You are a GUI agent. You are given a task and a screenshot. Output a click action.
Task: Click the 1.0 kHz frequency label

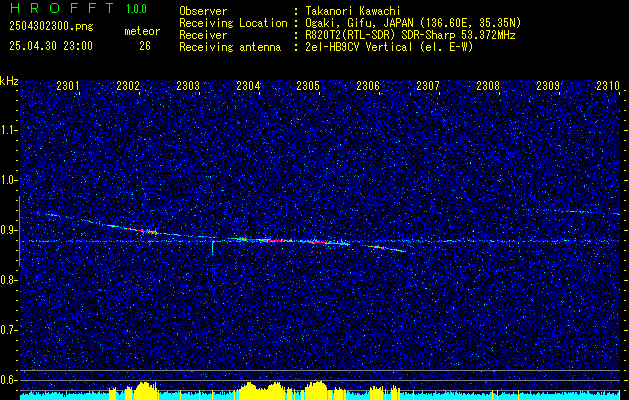[8, 180]
